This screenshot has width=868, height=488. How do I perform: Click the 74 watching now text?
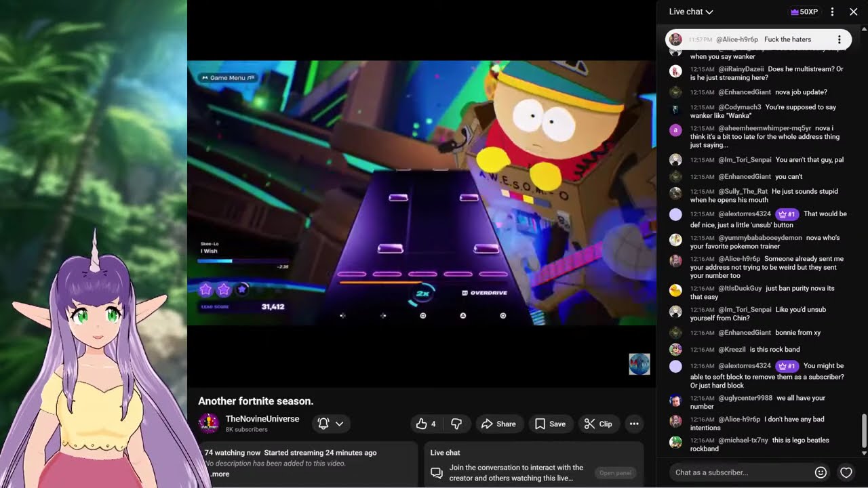click(x=233, y=453)
